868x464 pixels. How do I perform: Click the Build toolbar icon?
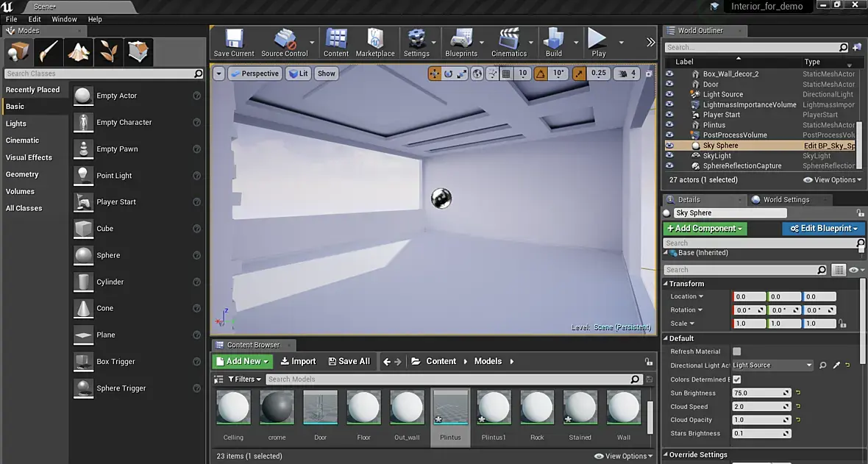point(554,43)
